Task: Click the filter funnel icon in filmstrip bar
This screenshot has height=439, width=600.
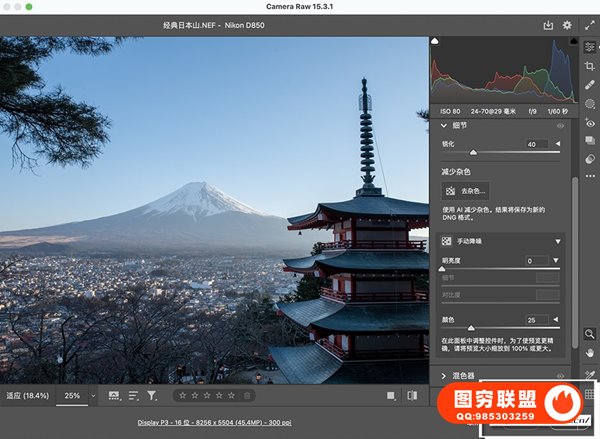Action: click(x=152, y=396)
